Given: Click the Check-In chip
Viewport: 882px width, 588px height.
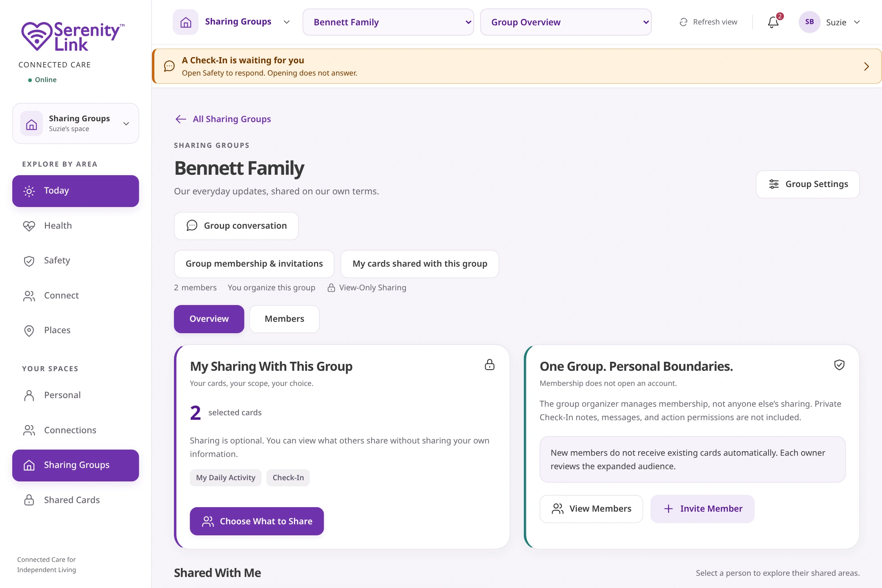Looking at the screenshot, I should point(288,478).
